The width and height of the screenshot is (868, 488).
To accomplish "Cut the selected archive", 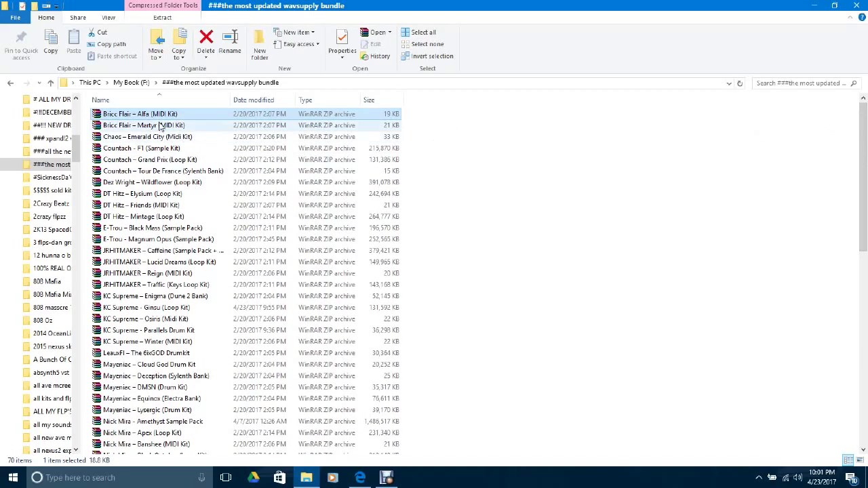I will (102, 32).
